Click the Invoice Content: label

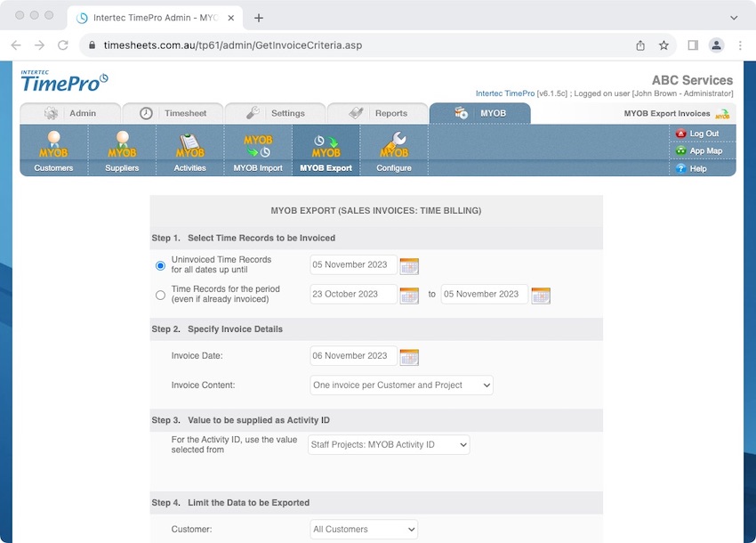[x=203, y=385]
